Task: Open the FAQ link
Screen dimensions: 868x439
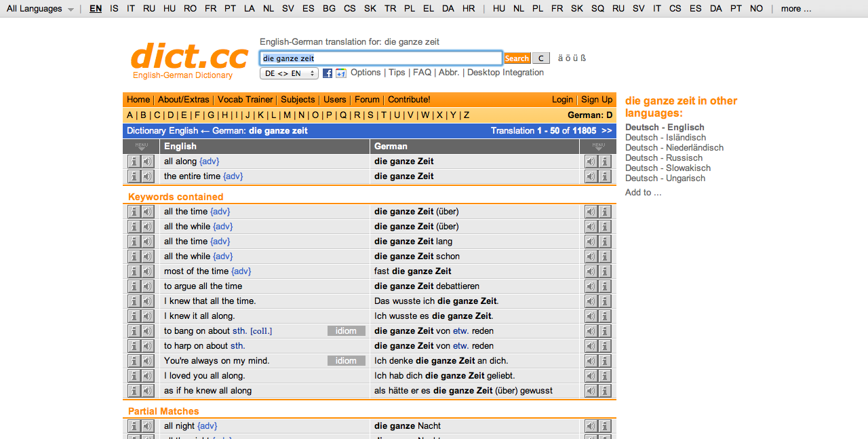Action: (x=422, y=73)
